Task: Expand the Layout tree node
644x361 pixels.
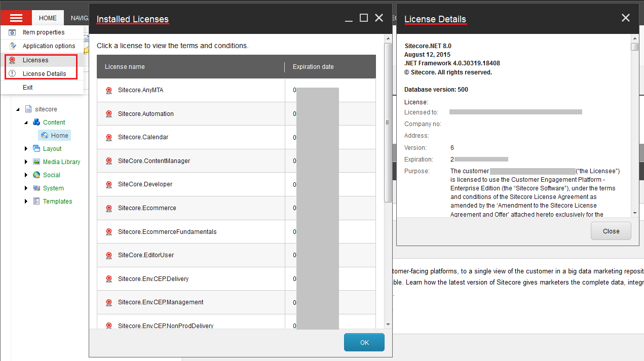Action: (26, 149)
